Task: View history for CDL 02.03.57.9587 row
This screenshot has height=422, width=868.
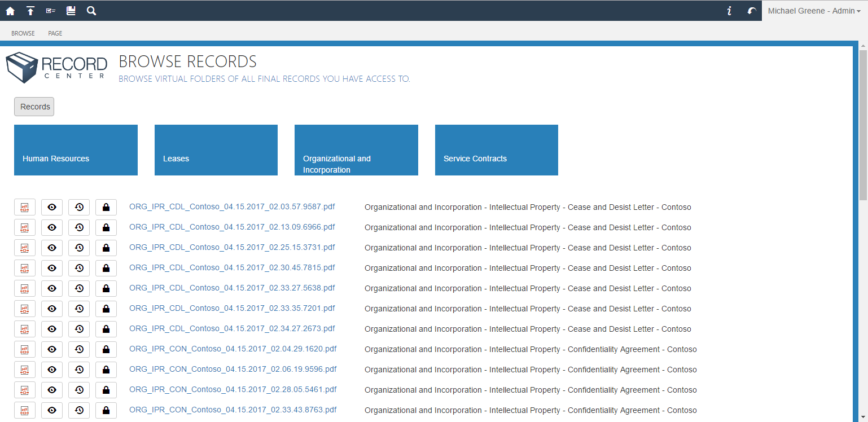Action: [79, 208]
